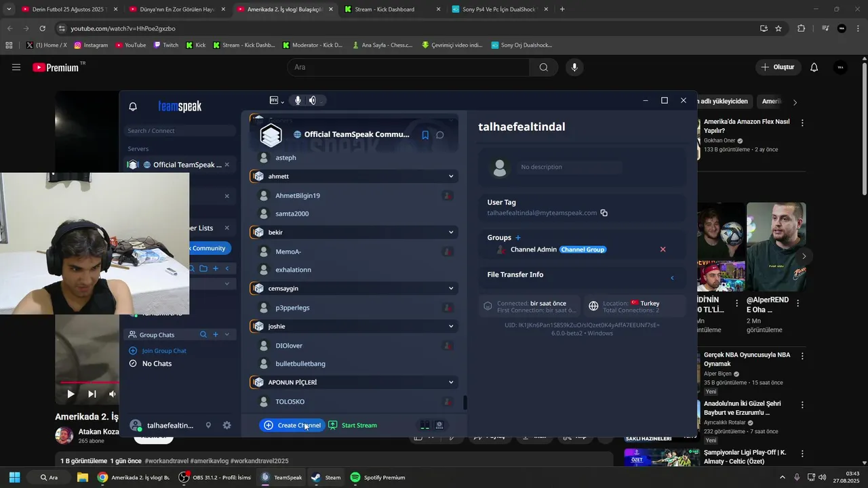Open Gerçek NBA Oyuncusuyla NBA Oynamak video
Image resolution: width=868 pixels, height=488 pixels.
tap(747, 359)
